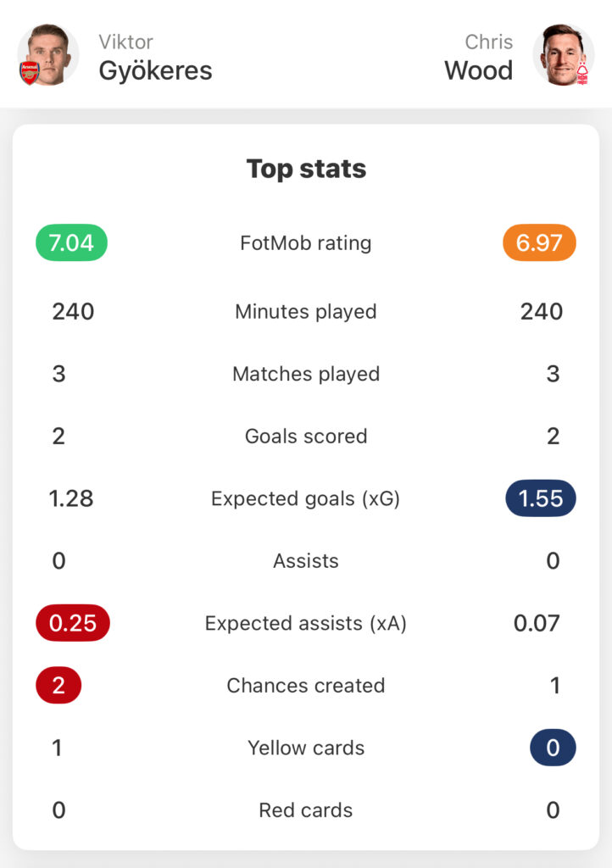Tap the red 0.25 xA badge
Image resolution: width=612 pixels, height=868 pixels.
point(73,623)
